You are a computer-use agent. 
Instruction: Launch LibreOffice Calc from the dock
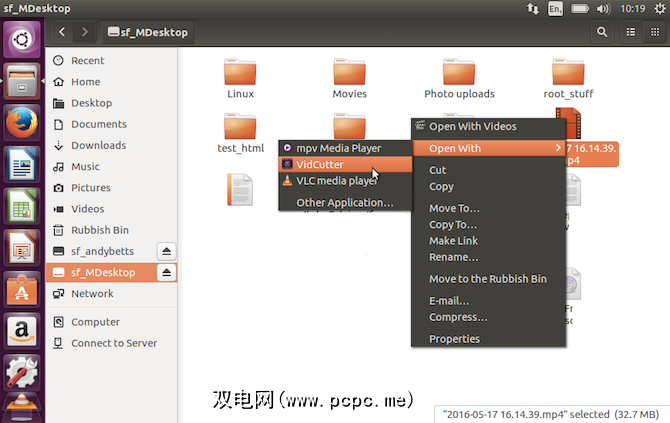(x=22, y=206)
